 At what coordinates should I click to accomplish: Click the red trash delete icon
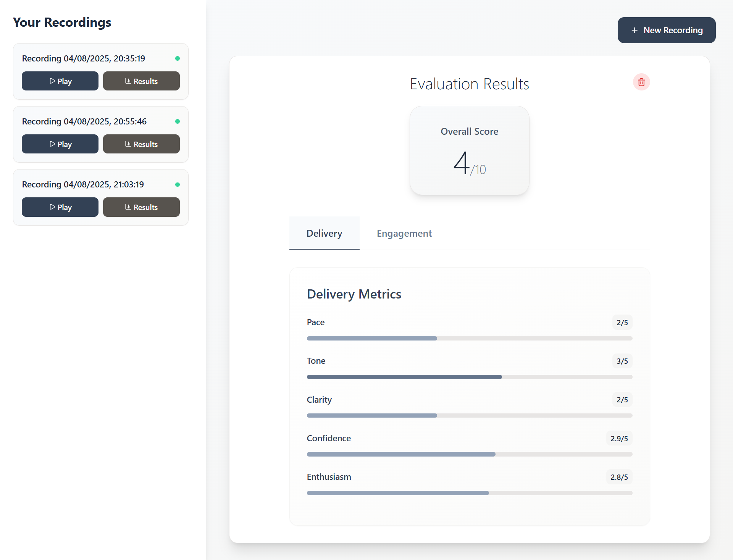[641, 82]
